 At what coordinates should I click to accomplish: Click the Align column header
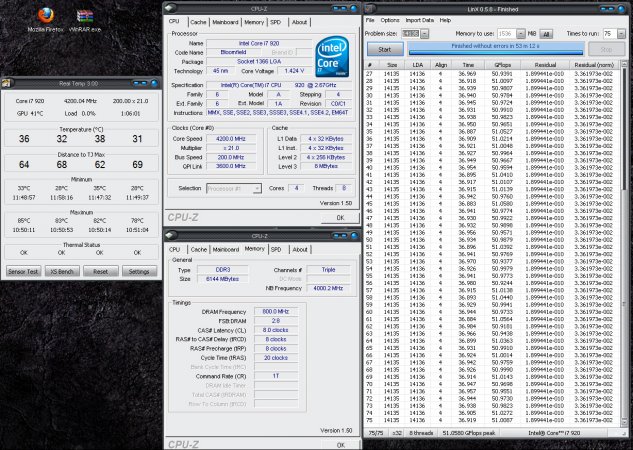(x=441, y=65)
